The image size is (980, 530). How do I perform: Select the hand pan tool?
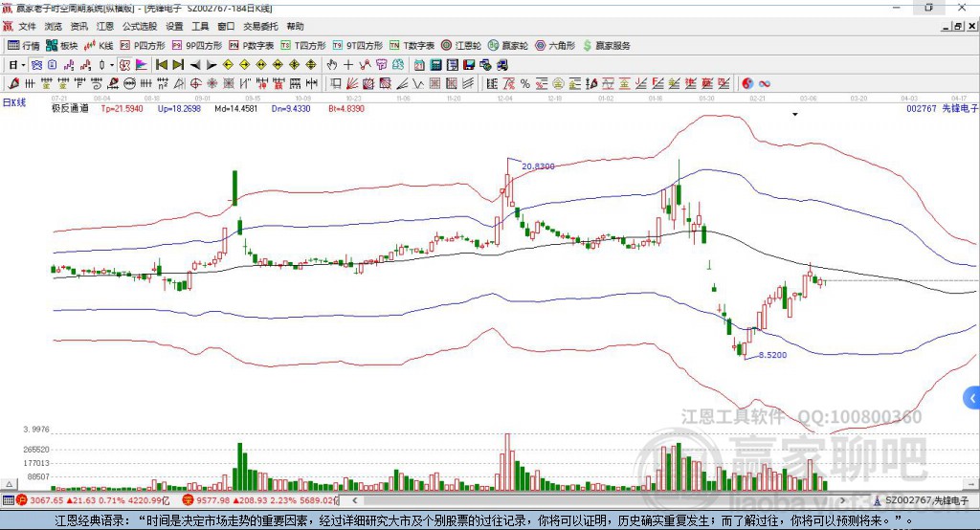(x=332, y=64)
